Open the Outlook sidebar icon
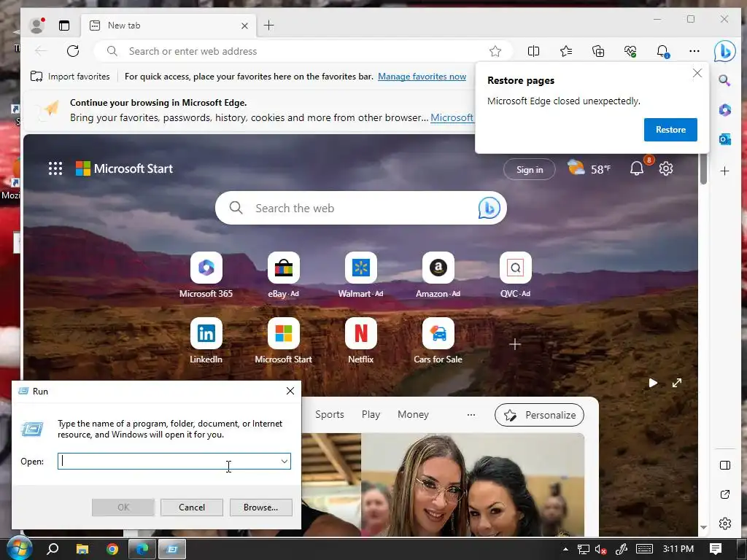The width and height of the screenshot is (747, 560). (724, 139)
